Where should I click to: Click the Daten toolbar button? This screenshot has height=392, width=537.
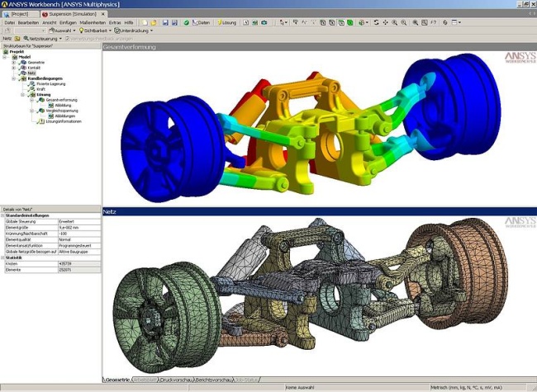pos(201,22)
